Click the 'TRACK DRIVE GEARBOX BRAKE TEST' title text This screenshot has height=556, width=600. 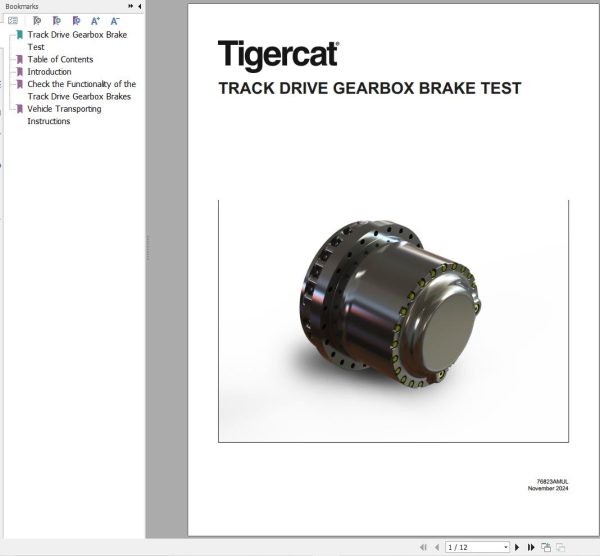(x=370, y=88)
